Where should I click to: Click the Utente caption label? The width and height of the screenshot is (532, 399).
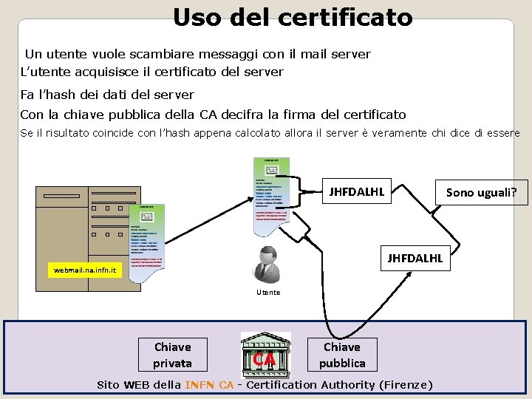click(268, 293)
